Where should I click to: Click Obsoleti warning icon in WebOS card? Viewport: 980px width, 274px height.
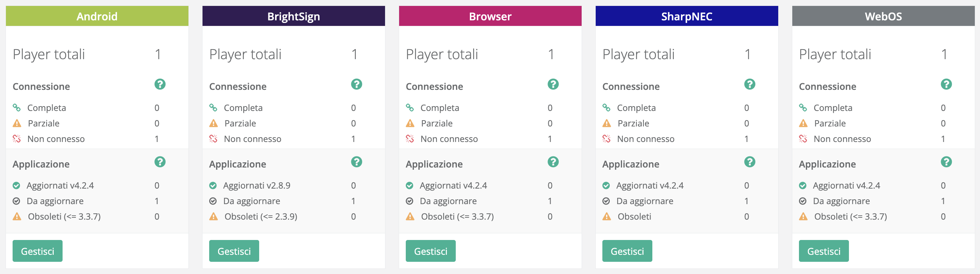(803, 217)
